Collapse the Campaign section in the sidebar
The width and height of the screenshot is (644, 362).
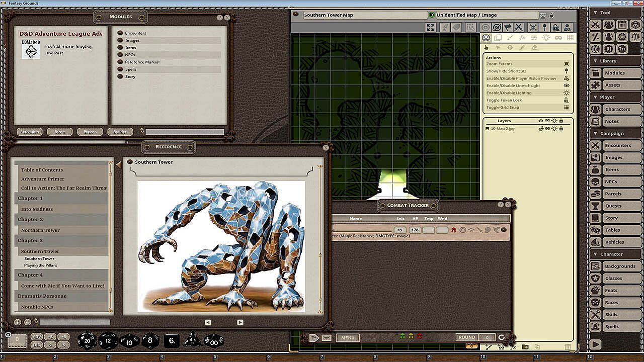[x=611, y=133]
